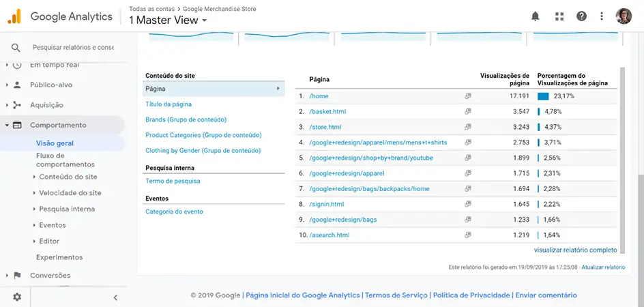Click external icon for /google+redesign/bags row

pyautogui.click(x=467, y=220)
